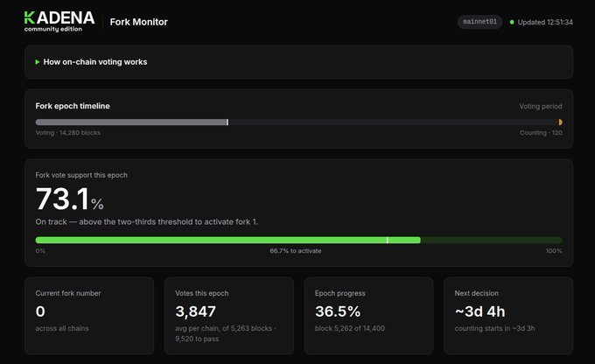Click the block 5,262 of 14,400 caption
The height and width of the screenshot is (364, 595).
click(350, 328)
